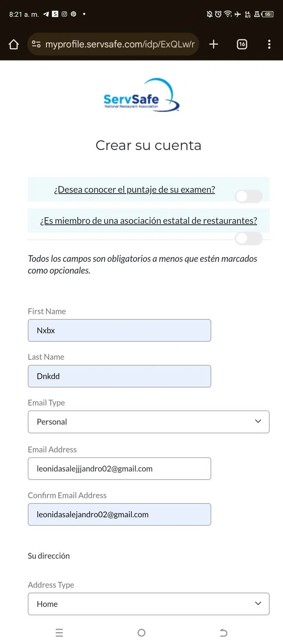Tap the ServSafe logo
283x644 pixels.
(x=141, y=96)
